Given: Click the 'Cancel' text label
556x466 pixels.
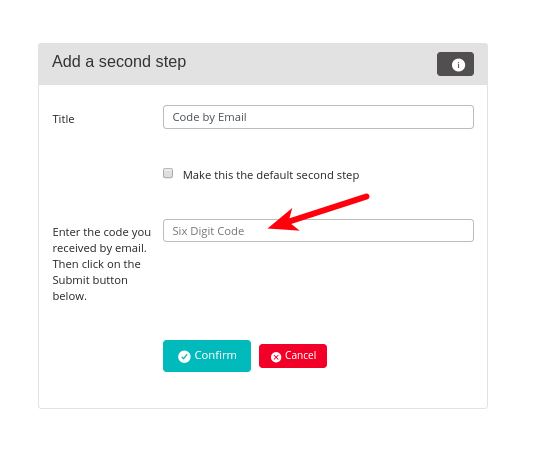Looking at the screenshot, I should (x=301, y=355).
